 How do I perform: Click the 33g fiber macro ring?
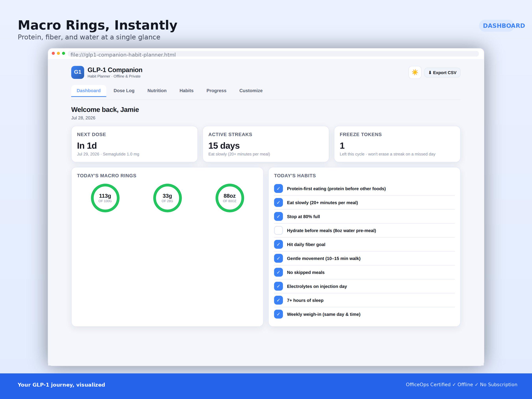tap(167, 198)
